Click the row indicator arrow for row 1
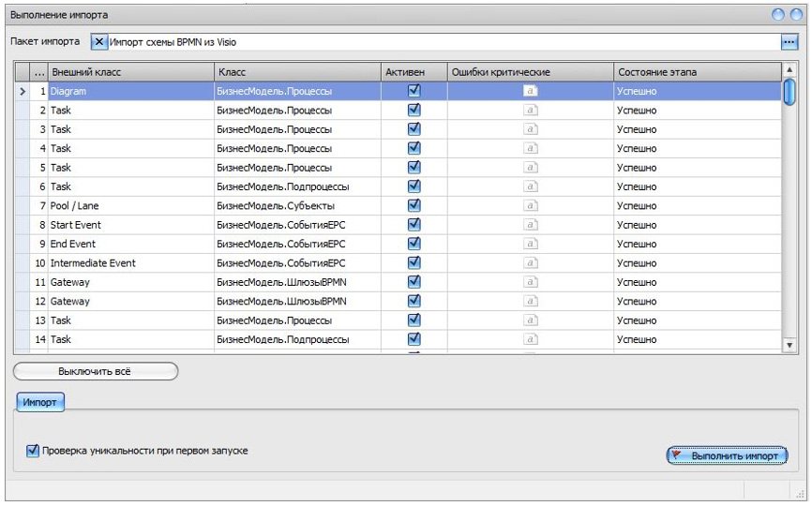The image size is (812, 506). pyautogui.click(x=22, y=92)
